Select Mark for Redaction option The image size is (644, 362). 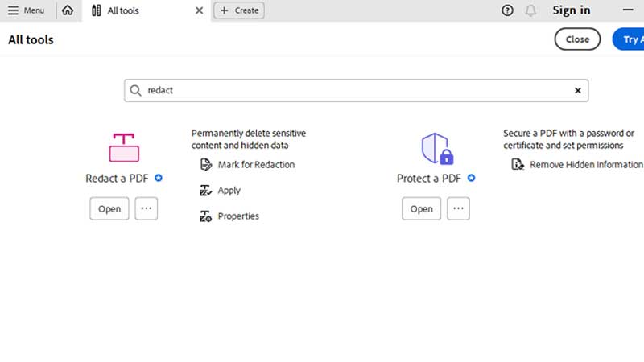(255, 165)
